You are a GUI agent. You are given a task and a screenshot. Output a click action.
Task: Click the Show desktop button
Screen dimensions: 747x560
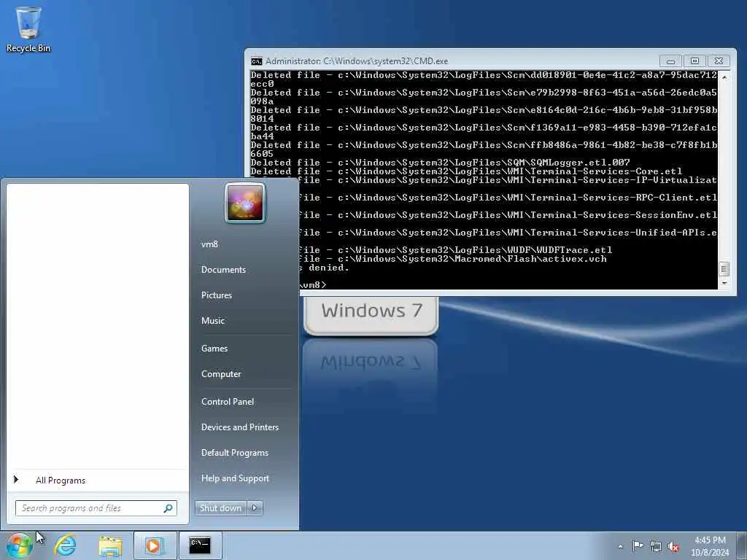coord(743,545)
